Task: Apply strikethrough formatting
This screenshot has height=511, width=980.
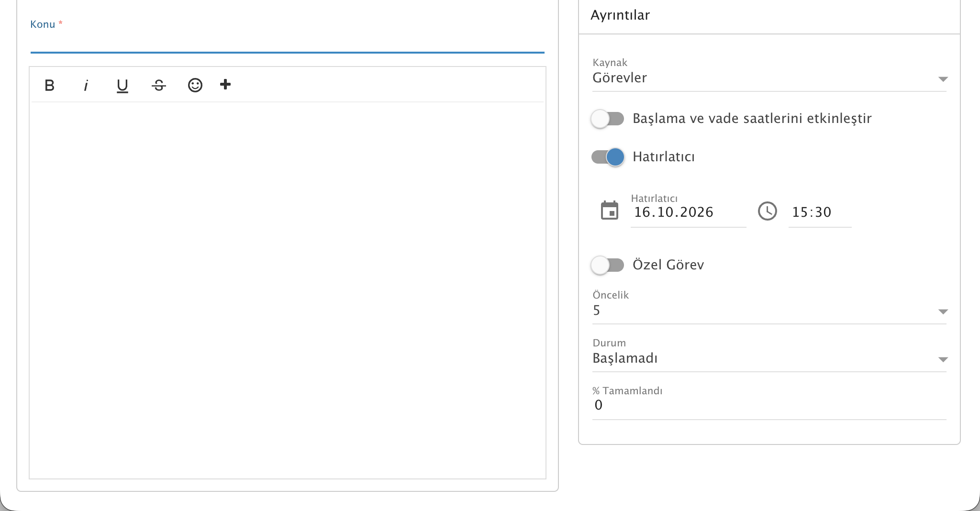Action: 159,85
